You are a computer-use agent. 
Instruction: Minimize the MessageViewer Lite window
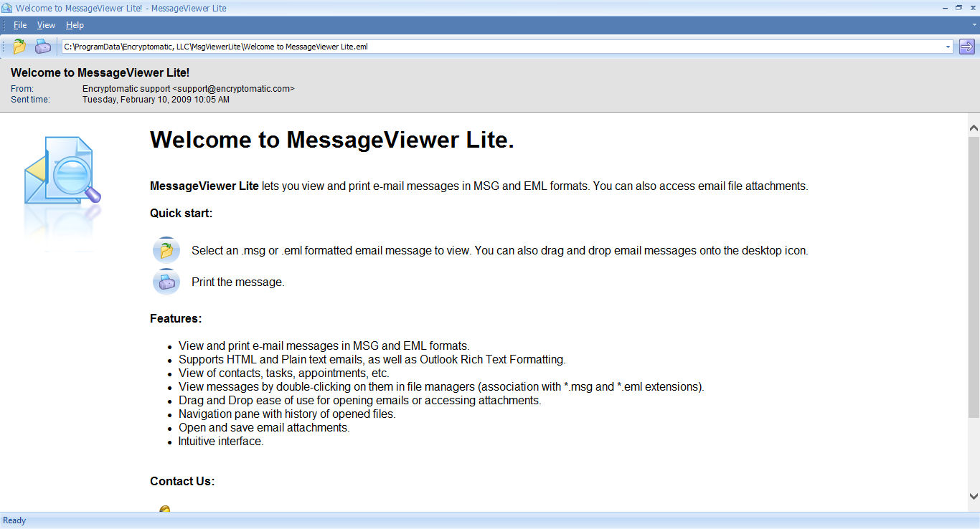click(944, 7)
